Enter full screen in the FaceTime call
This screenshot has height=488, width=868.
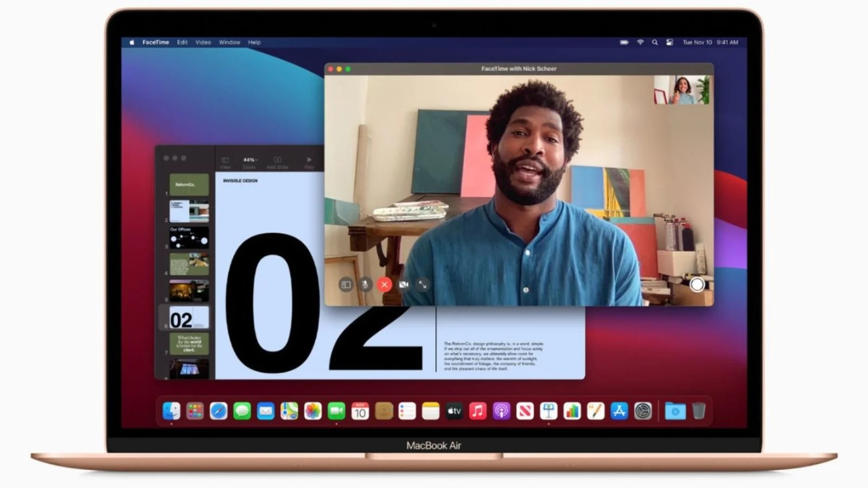423,284
